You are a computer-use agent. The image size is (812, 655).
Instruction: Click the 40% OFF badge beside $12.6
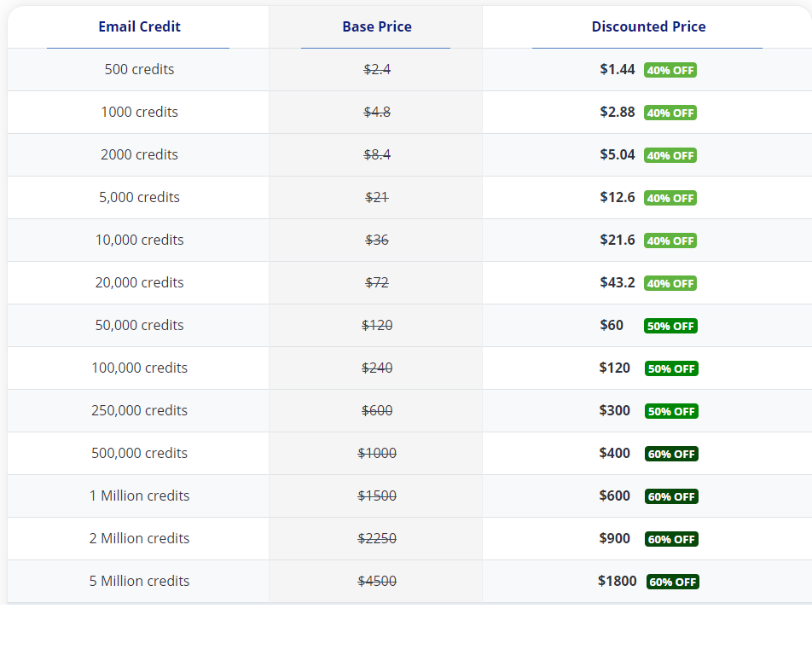670,198
